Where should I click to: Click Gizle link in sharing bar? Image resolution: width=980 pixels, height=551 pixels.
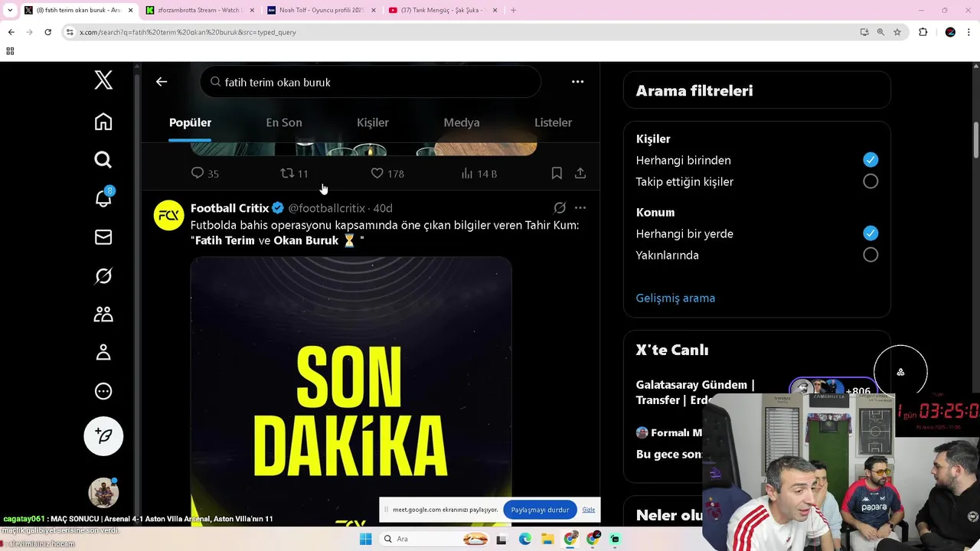[x=588, y=510]
